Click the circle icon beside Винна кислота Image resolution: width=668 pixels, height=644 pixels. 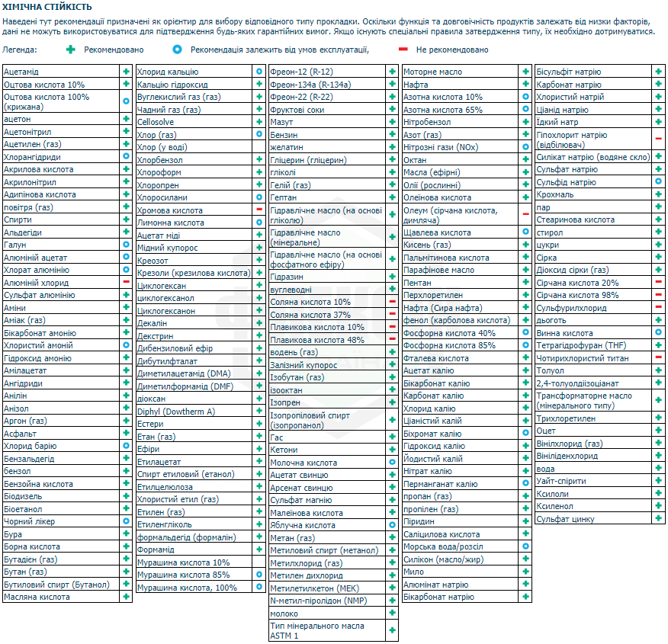(658, 332)
